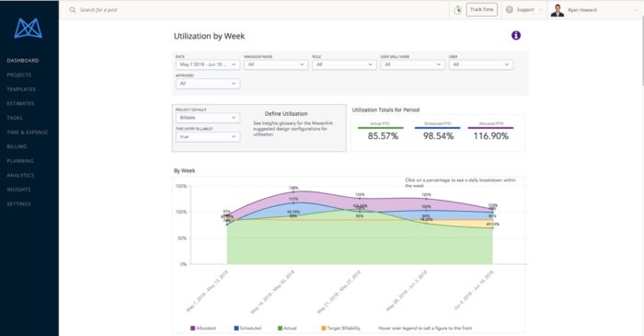Expand the Approved filter dropdown

[x=208, y=84]
